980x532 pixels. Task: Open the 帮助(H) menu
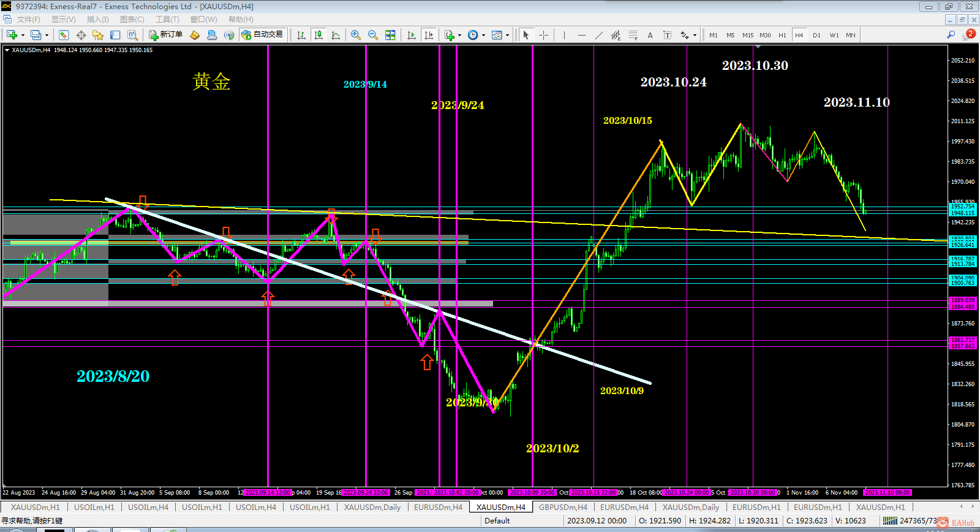point(241,20)
